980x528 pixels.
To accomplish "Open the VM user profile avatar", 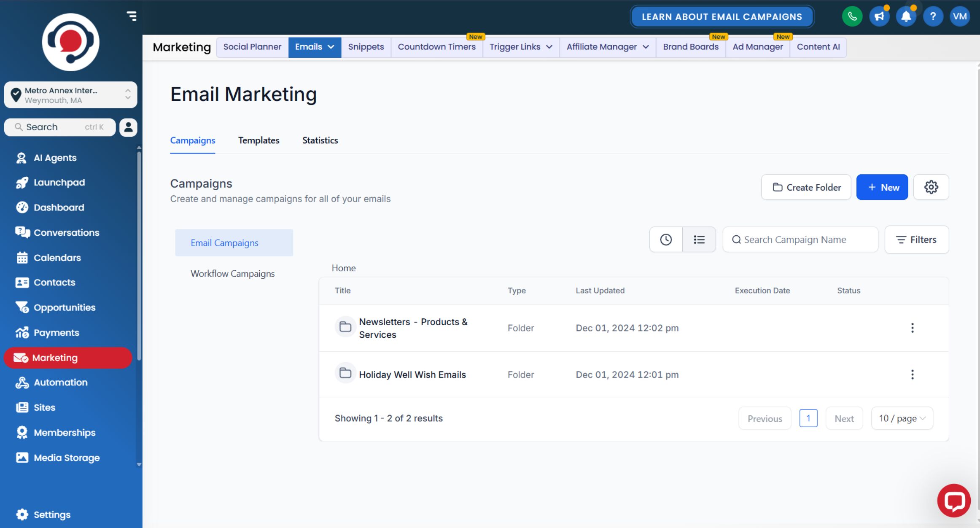I will click(960, 17).
